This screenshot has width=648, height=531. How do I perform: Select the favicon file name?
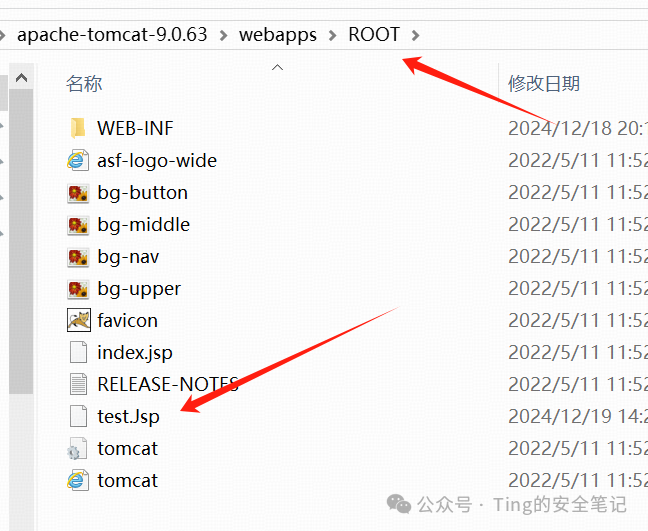pyautogui.click(x=128, y=321)
